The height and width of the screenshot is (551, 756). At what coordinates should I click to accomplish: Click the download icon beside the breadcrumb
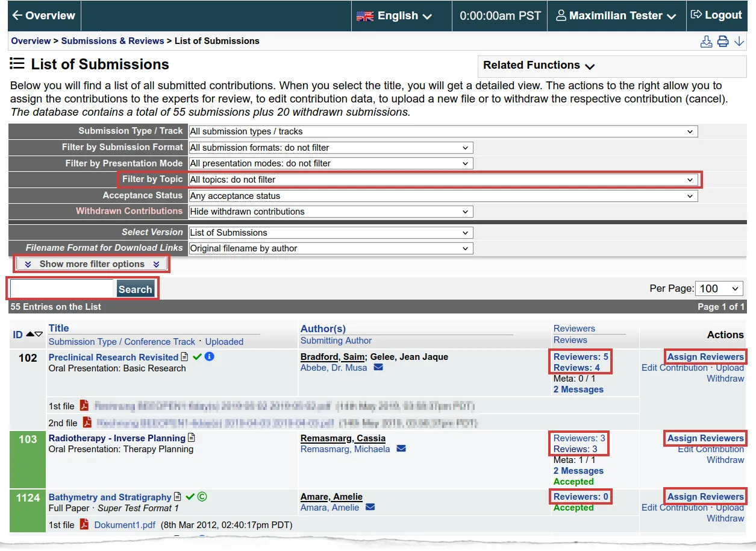tap(706, 42)
